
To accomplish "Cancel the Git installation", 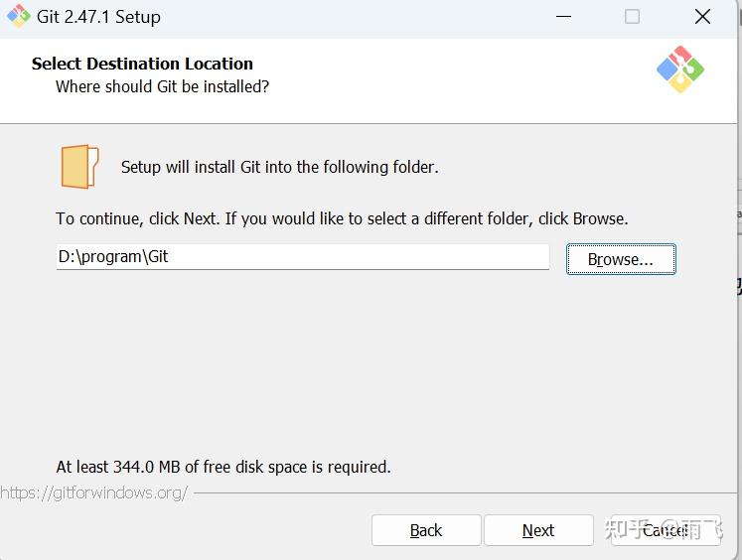I will click(664, 530).
